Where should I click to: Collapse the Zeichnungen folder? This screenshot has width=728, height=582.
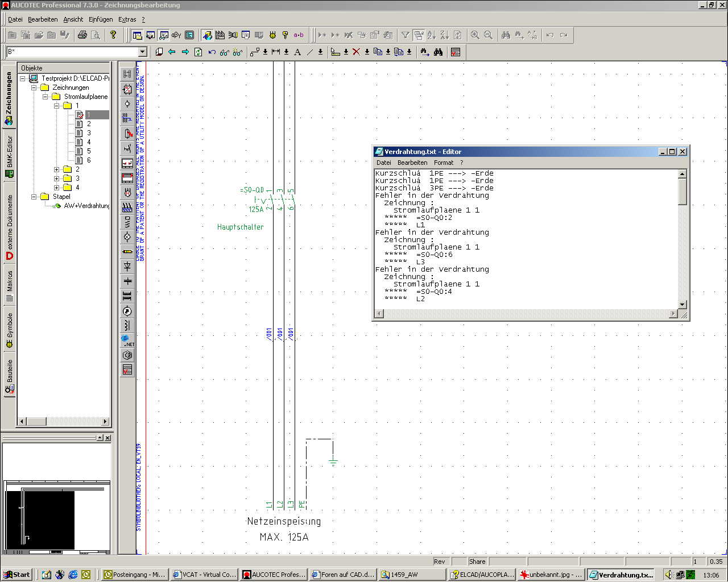(x=34, y=88)
